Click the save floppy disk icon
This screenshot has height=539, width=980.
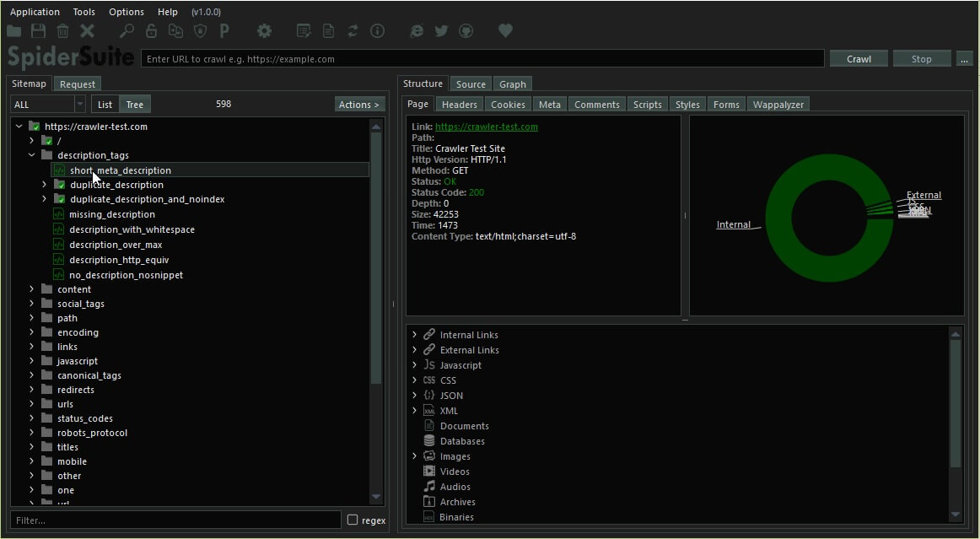[38, 30]
